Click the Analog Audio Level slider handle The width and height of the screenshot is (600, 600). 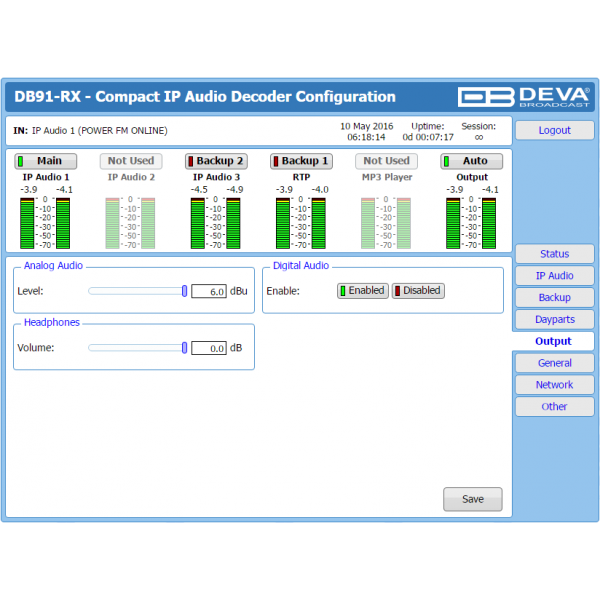(184, 291)
